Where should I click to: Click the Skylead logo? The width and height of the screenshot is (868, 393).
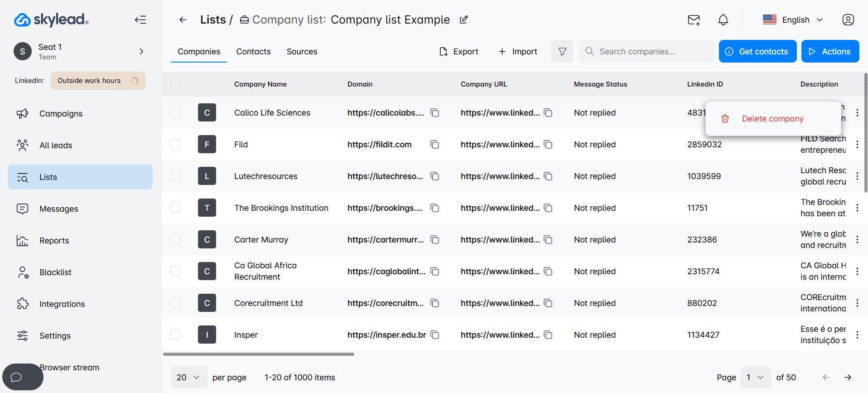click(x=51, y=19)
